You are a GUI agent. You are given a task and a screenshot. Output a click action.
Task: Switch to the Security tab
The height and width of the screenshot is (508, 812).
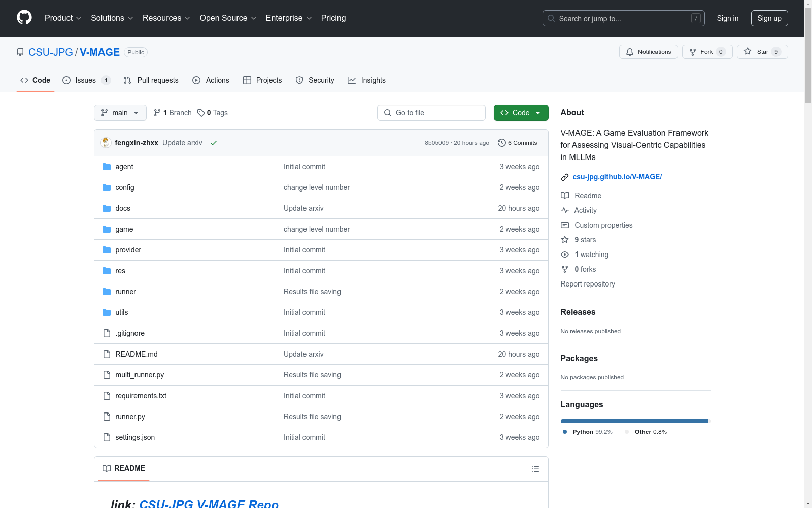tap(315, 80)
